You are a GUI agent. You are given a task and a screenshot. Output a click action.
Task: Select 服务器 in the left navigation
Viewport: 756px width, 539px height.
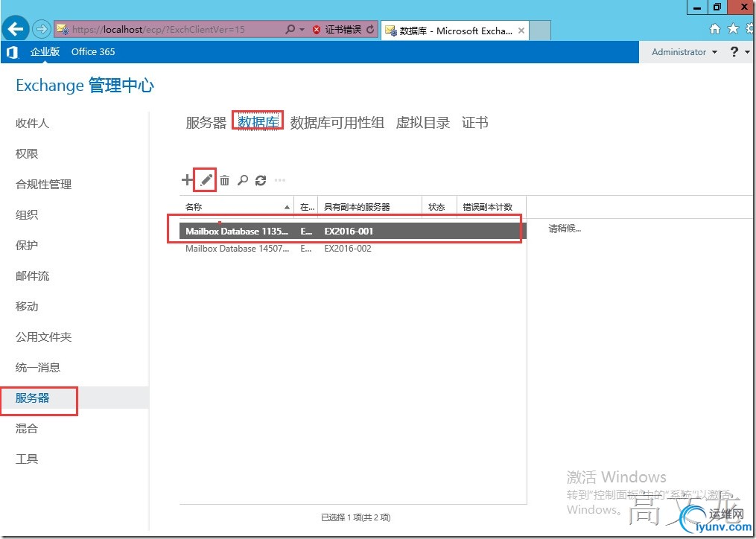32,398
